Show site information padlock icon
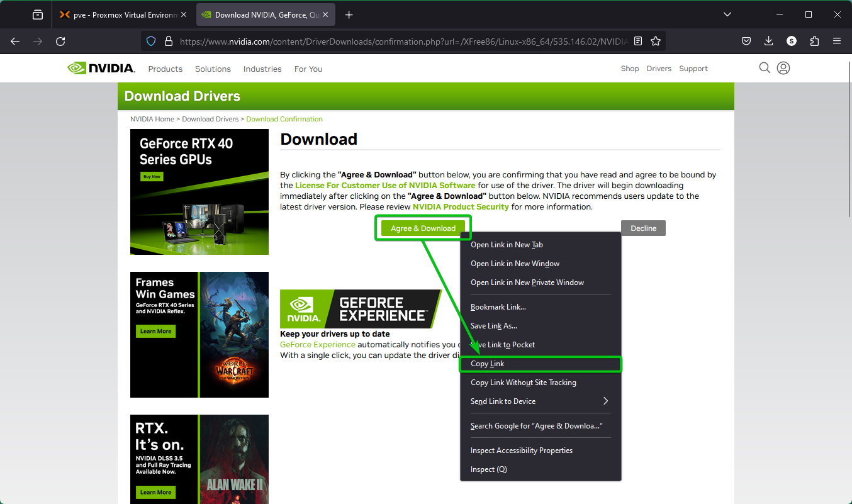Screen dimensions: 852x504 tap(168, 41)
